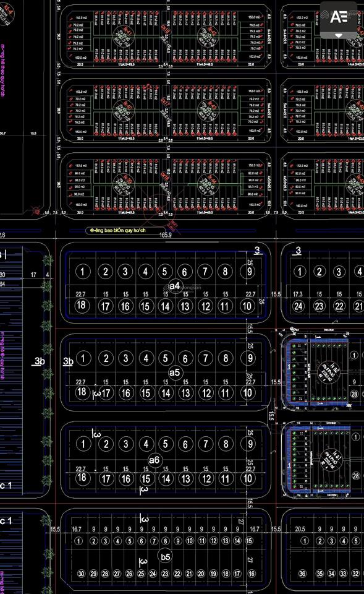Expand the arrow beneath the A≡ icon
The height and width of the screenshot is (594, 364).
339,35
